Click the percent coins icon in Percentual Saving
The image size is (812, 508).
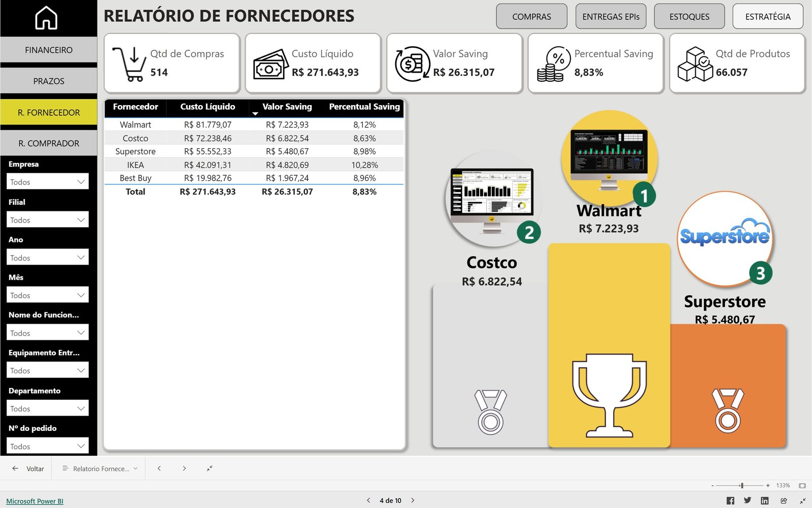point(554,64)
